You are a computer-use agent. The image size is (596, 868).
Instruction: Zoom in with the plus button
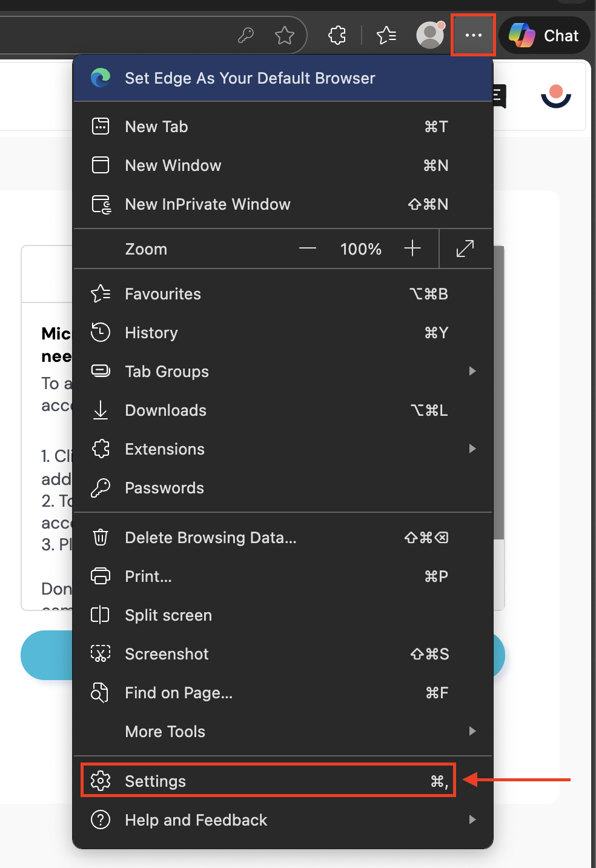click(x=412, y=249)
